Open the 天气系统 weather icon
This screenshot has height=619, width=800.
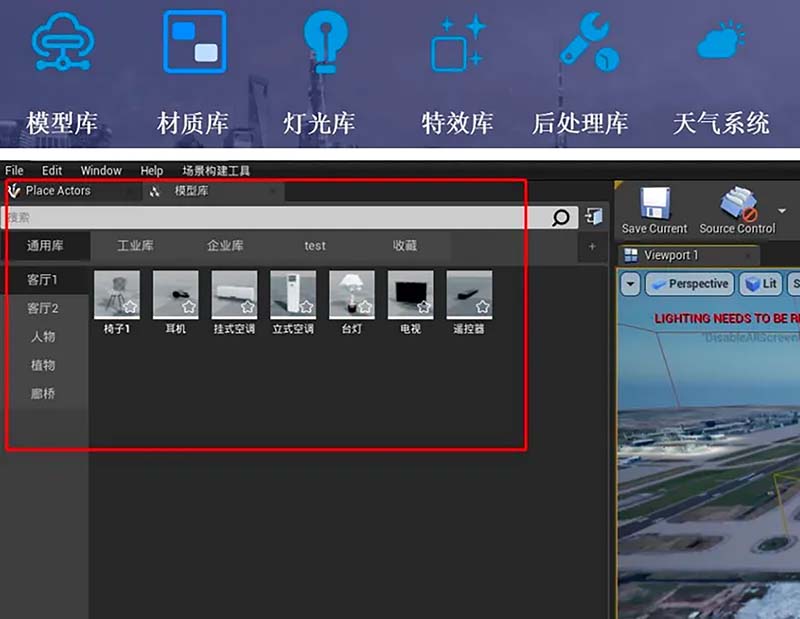(x=721, y=43)
